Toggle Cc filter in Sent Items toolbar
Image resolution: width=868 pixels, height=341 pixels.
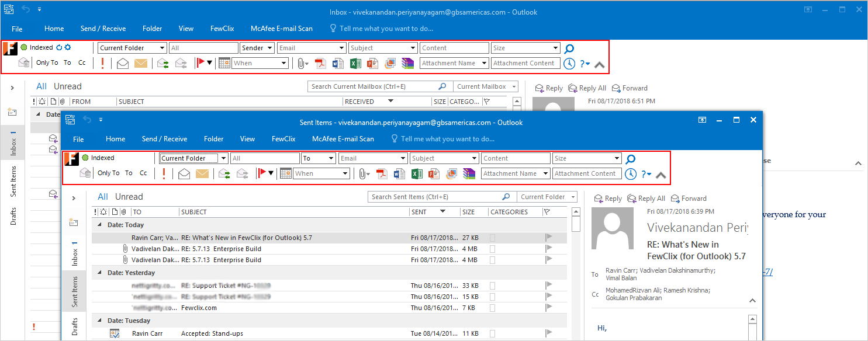(x=143, y=173)
